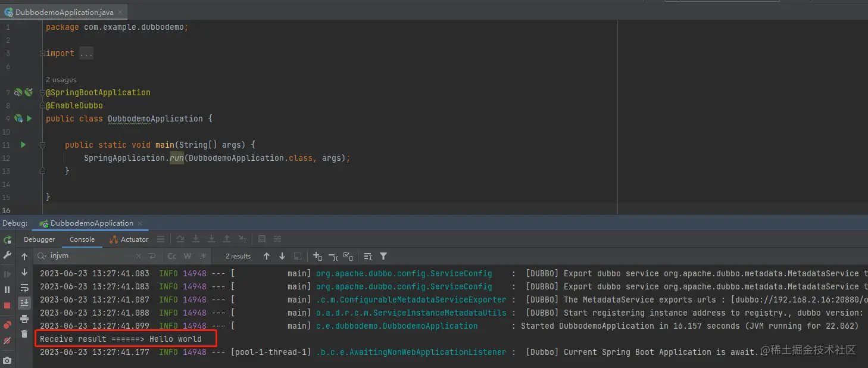The width and height of the screenshot is (868, 368).
Task: Open the Actuator tab
Action: coord(129,239)
